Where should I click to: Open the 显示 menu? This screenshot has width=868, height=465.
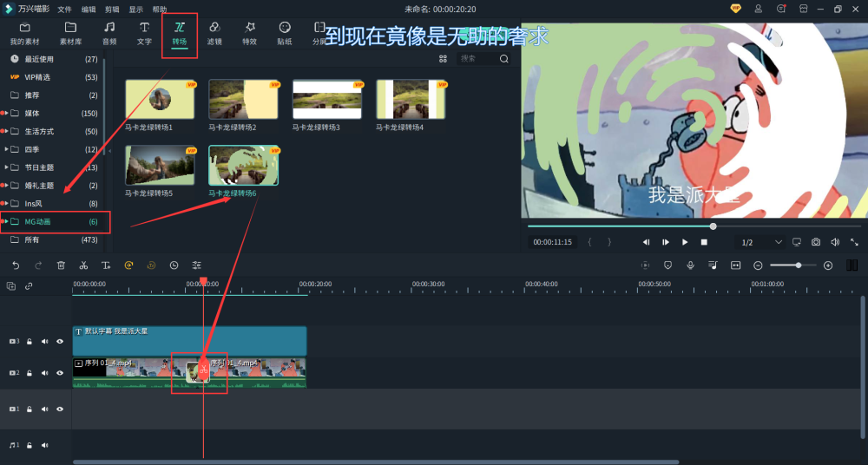135,10
